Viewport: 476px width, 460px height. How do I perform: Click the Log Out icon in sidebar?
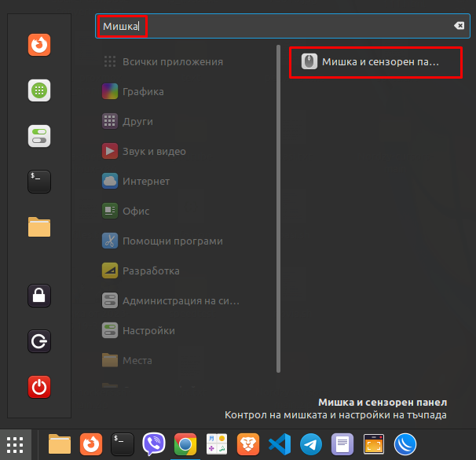coord(39,341)
